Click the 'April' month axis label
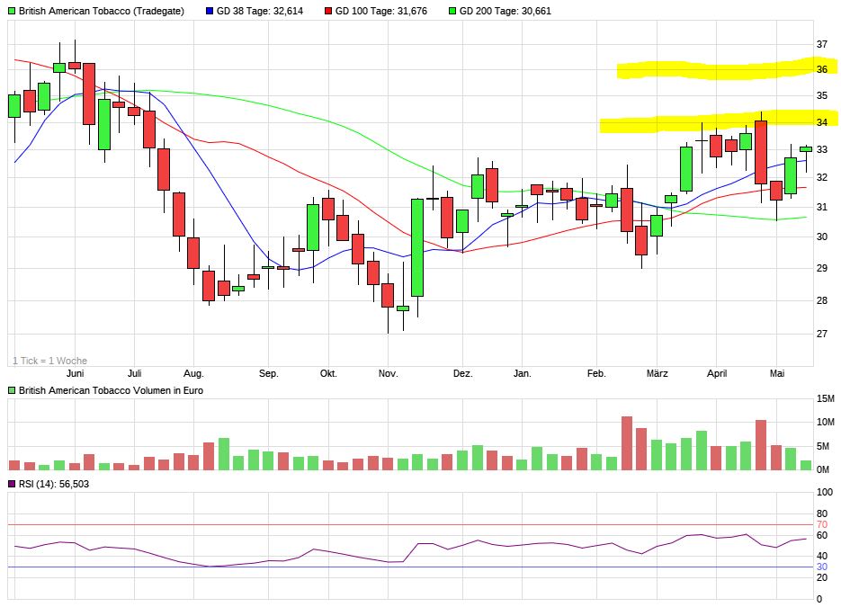 717,374
